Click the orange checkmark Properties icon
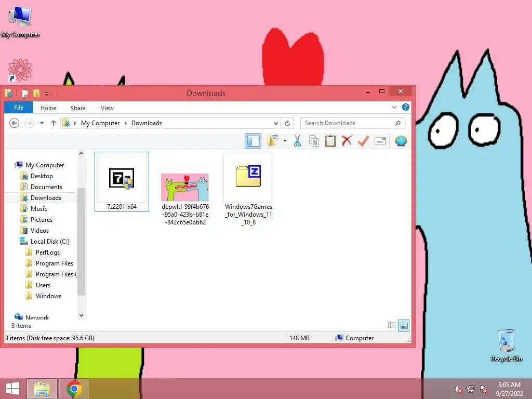The width and height of the screenshot is (532, 399). point(363,141)
